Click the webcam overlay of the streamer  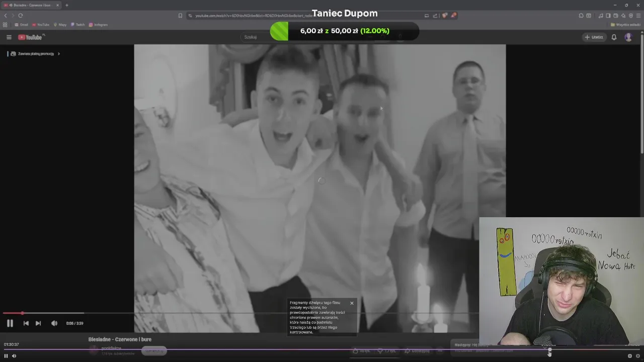(x=561, y=281)
